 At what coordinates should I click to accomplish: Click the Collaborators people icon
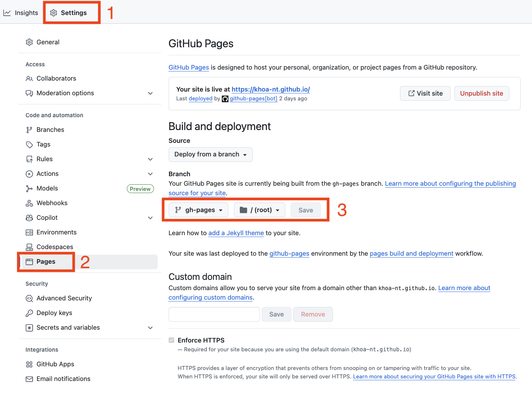pyautogui.click(x=29, y=78)
